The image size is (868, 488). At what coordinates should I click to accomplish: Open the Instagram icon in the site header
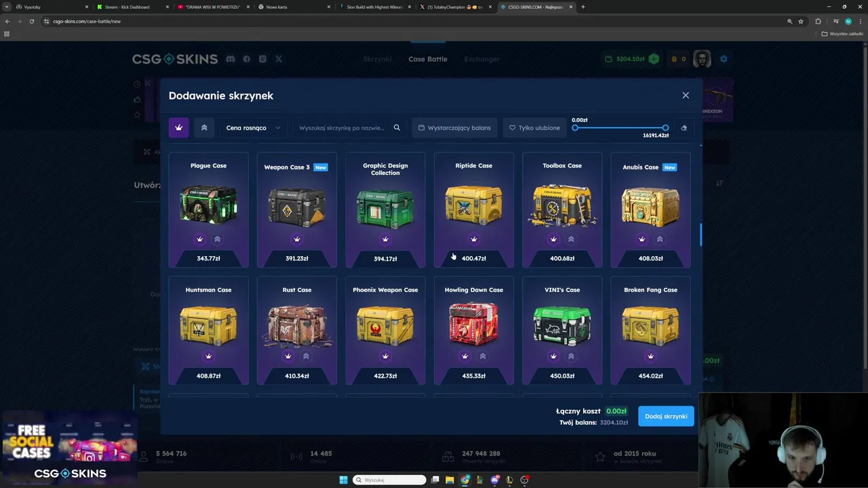click(262, 59)
